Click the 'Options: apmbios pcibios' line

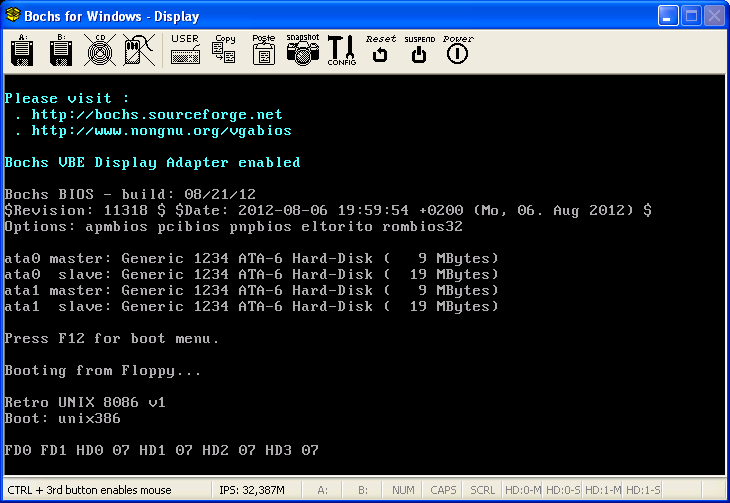(x=234, y=226)
